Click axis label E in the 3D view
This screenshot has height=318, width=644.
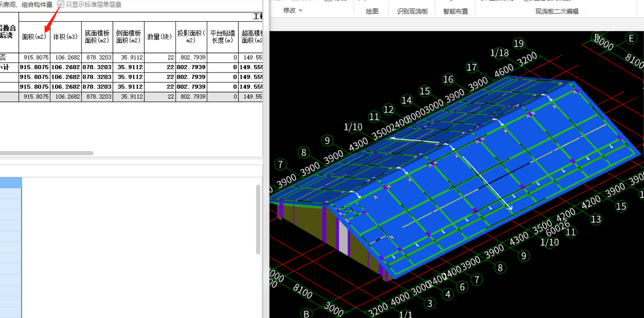click(631, 38)
